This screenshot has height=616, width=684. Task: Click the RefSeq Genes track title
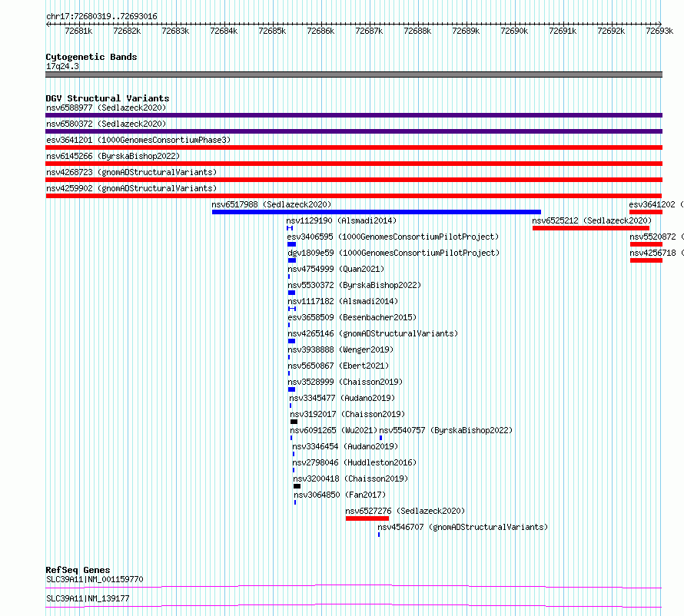click(x=78, y=570)
